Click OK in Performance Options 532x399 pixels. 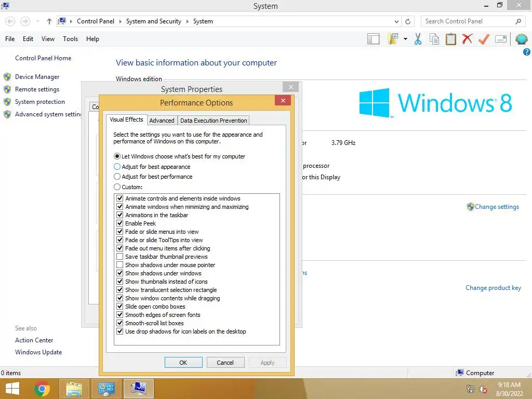183,362
